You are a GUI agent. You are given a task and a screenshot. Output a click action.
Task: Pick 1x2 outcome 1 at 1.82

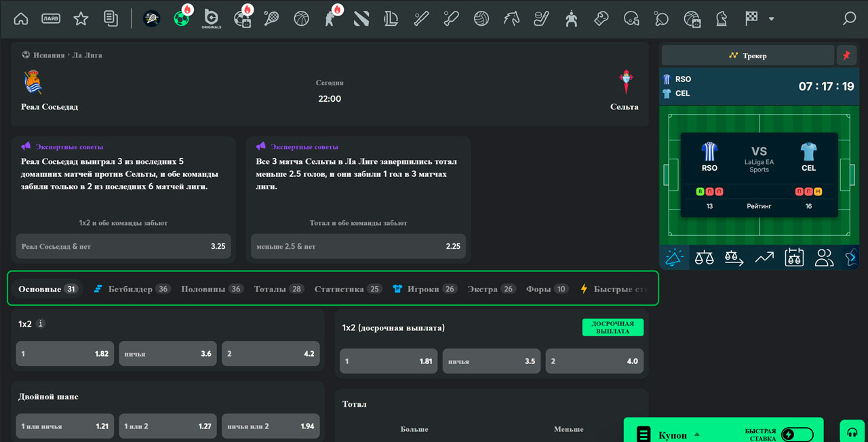click(x=65, y=353)
